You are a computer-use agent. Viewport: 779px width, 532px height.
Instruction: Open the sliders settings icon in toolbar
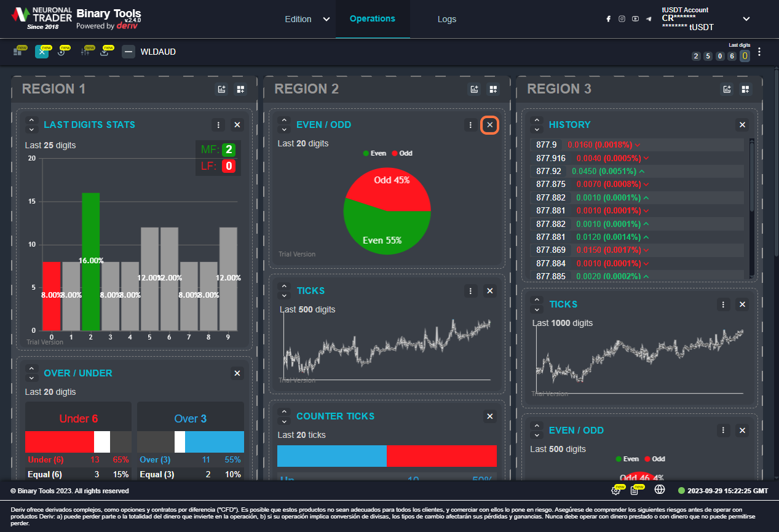tap(85, 52)
